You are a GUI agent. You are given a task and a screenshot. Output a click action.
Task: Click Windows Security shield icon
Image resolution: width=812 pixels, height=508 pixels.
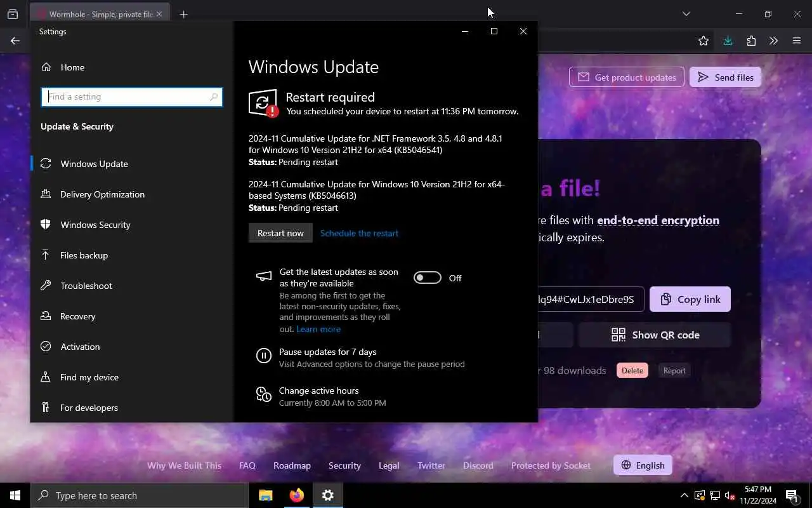[x=46, y=225]
